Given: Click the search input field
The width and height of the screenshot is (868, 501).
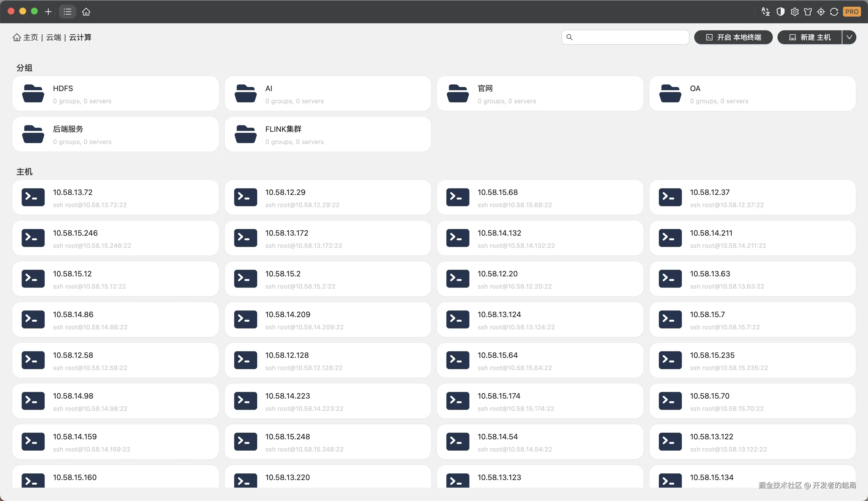Looking at the screenshot, I should tap(630, 37).
